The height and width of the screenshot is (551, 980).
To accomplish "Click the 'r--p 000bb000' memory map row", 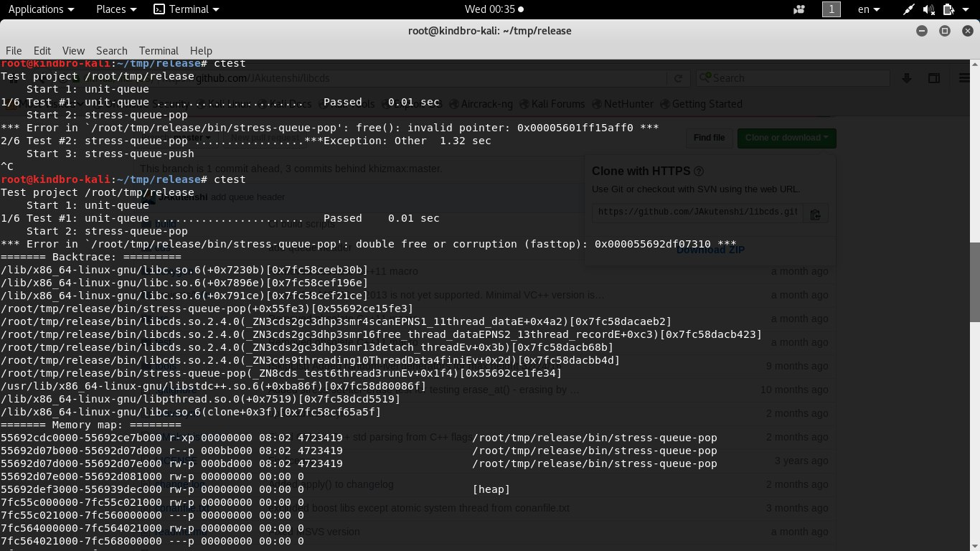I will 359,451.
